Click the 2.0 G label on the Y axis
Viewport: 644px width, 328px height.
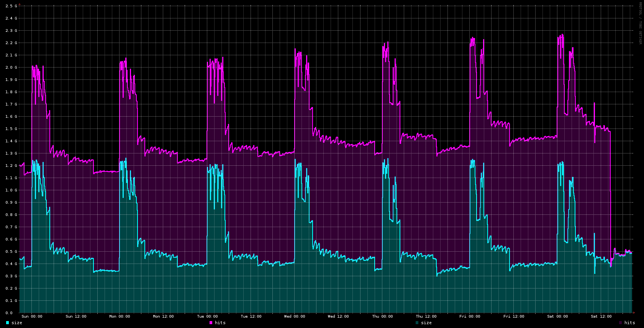point(11,68)
